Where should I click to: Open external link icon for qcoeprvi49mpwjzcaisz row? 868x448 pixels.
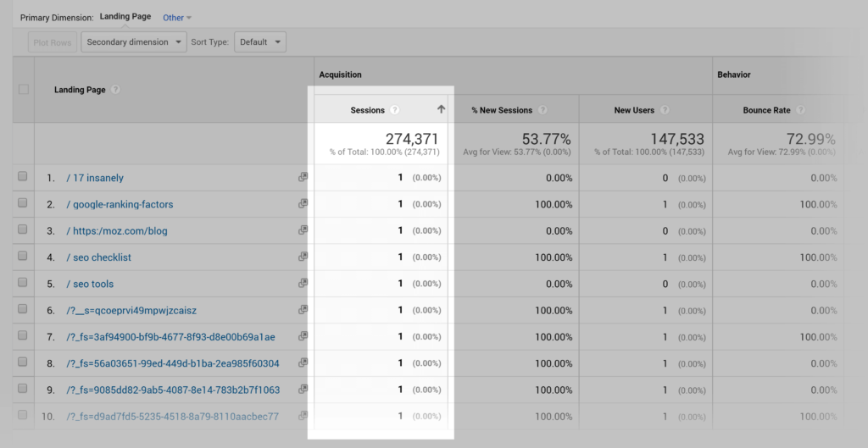303,310
